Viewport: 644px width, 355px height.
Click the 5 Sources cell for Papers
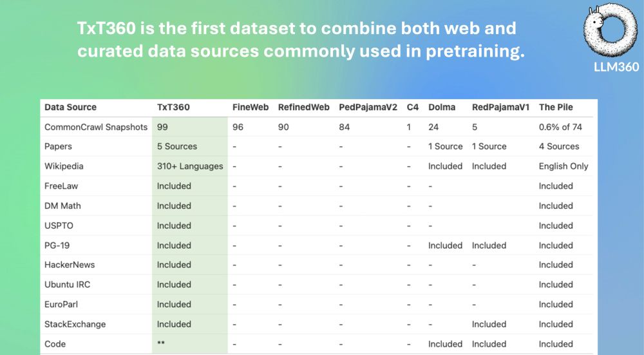click(x=176, y=146)
